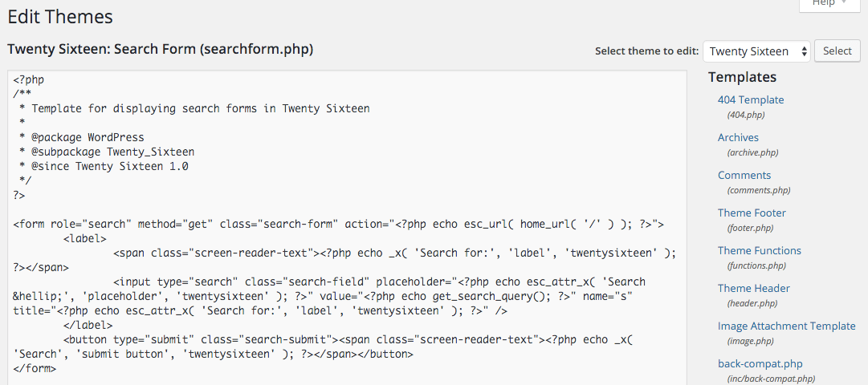Open the 404 Template file

point(751,100)
